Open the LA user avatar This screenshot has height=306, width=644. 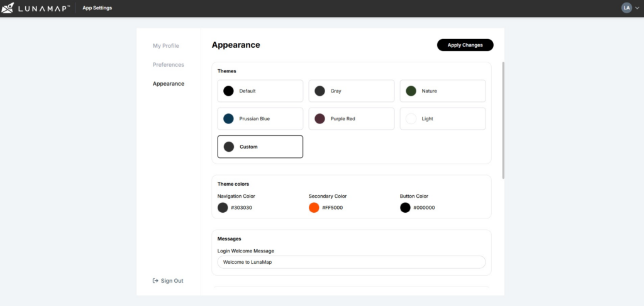point(626,8)
